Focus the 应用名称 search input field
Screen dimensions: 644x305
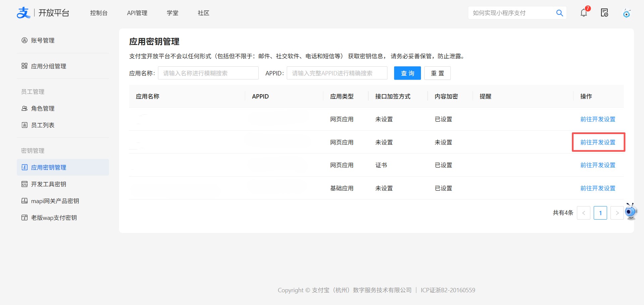coord(208,73)
